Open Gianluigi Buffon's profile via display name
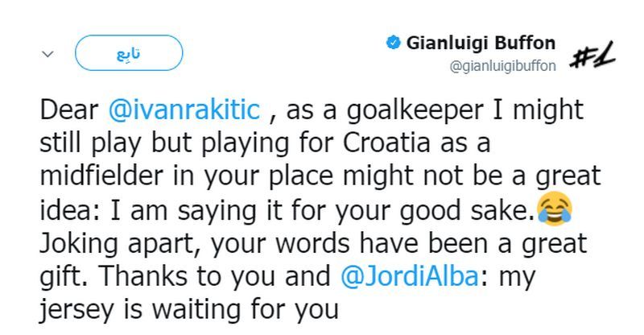Image resolution: width=644 pixels, height=335 pixels. click(x=481, y=43)
